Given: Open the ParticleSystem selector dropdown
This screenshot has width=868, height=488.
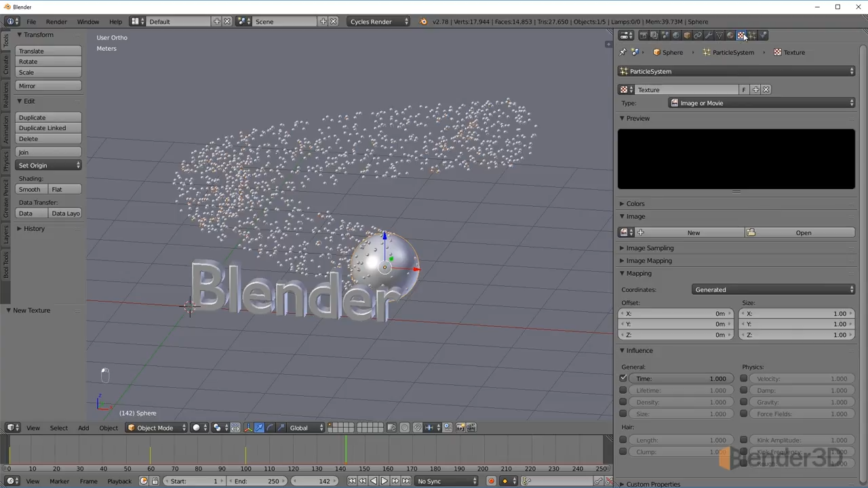Looking at the screenshot, I should pyautogui.click(x=736, y=71).
